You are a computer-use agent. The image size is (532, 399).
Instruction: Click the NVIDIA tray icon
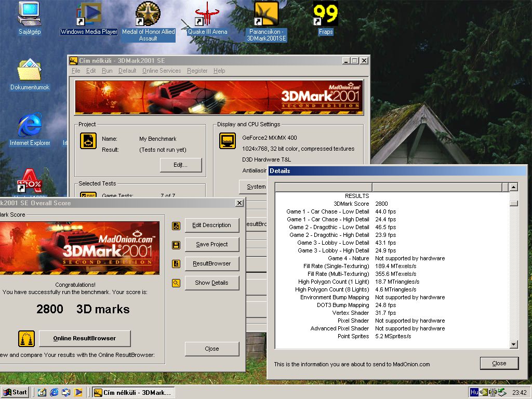[x=484, y=392]
